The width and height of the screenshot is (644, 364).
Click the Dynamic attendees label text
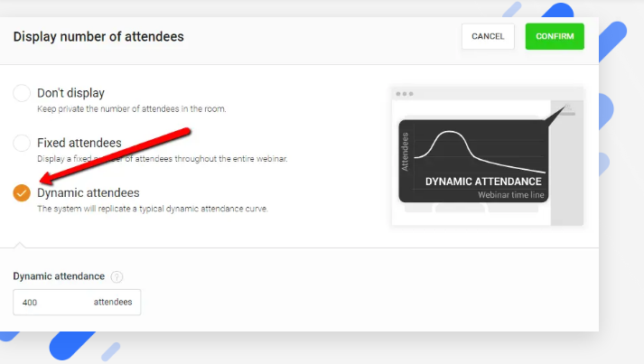[x=89, y=192]
